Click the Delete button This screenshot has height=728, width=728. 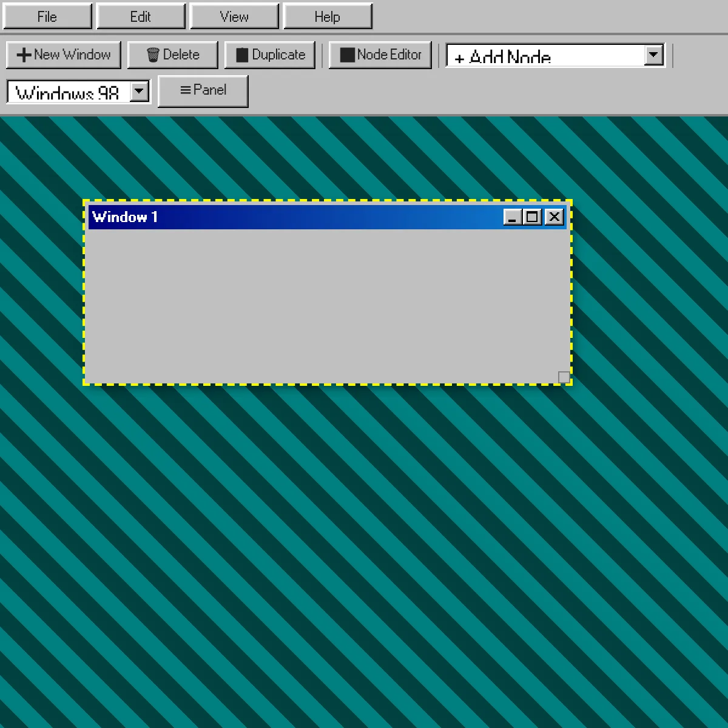tap(173, 55)
